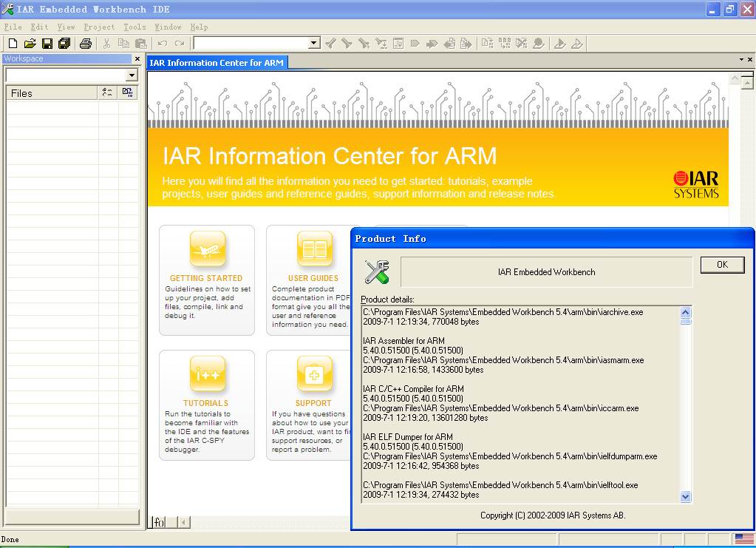The image size is (756, 548).
Task: Click the Download and Debug icon
Action: tap(559, 44)
